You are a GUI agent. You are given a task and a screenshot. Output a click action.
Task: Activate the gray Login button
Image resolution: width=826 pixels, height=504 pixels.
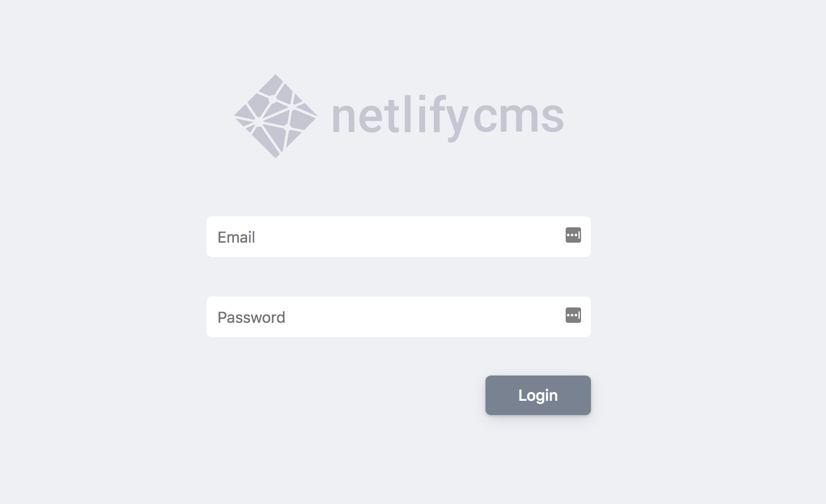[x=538, y=395]
